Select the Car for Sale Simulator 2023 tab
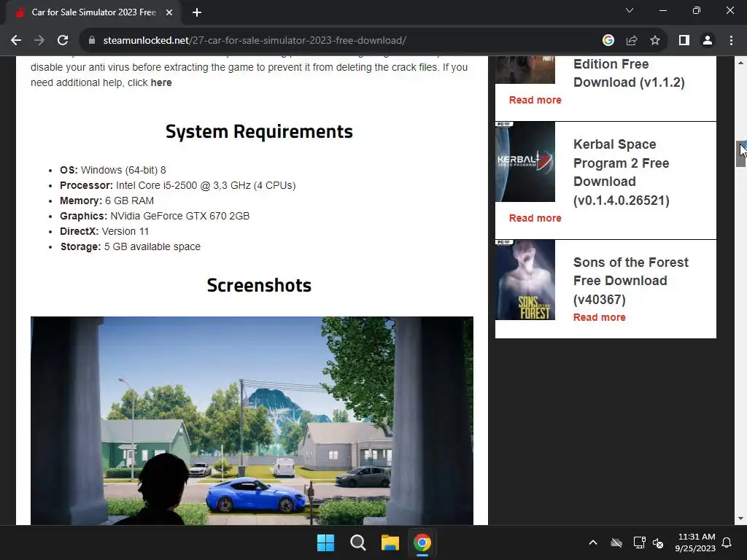Viewport: 747px width, 560px height. (94, 12)
